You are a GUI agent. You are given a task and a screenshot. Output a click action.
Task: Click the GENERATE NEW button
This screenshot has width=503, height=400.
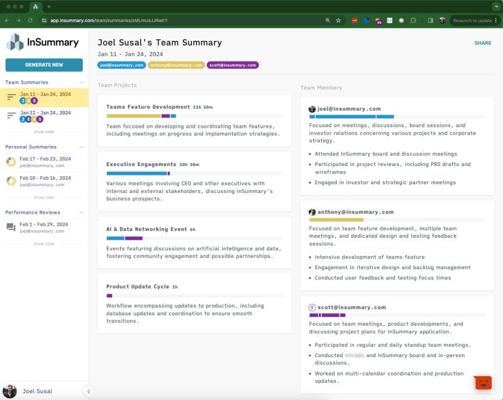coord(44,65)
